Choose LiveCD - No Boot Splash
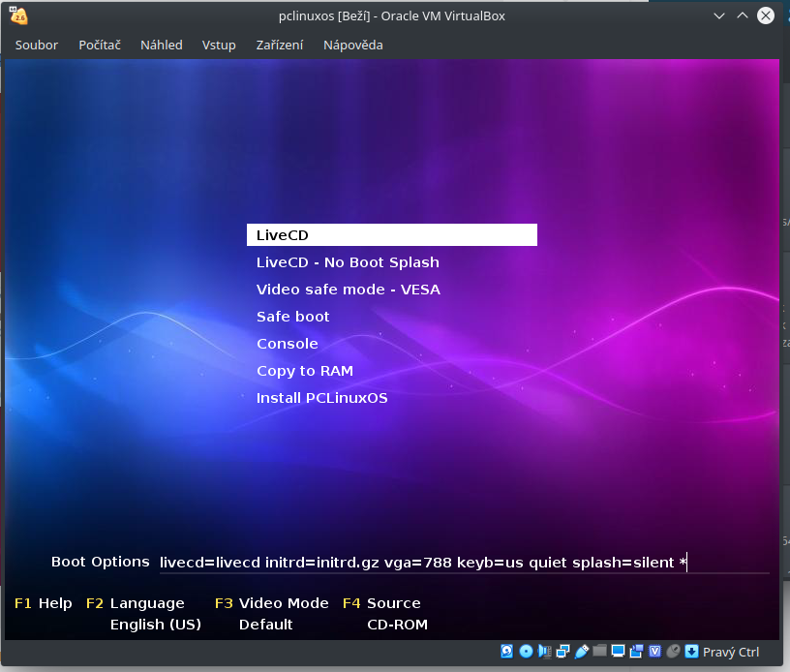 click(348, 261)
